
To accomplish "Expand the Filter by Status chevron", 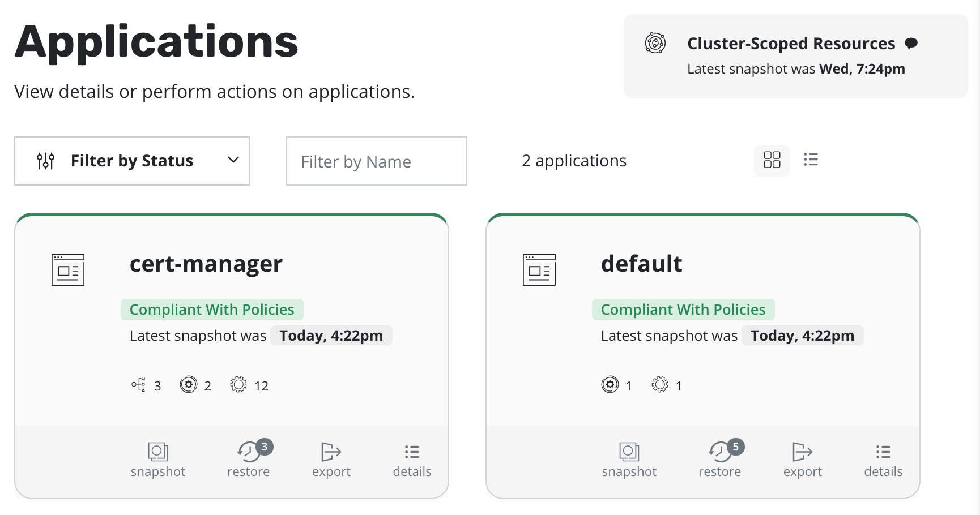I will coord(232,161).
